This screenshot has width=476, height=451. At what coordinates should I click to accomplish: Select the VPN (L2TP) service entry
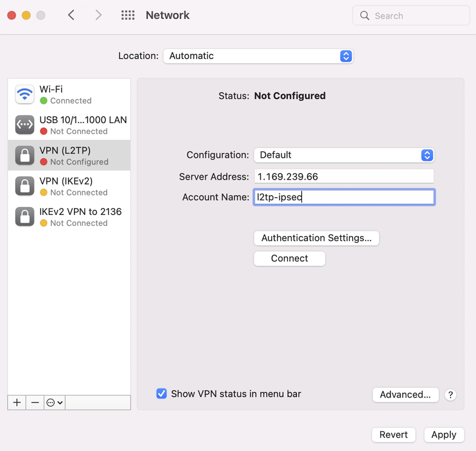69,155
